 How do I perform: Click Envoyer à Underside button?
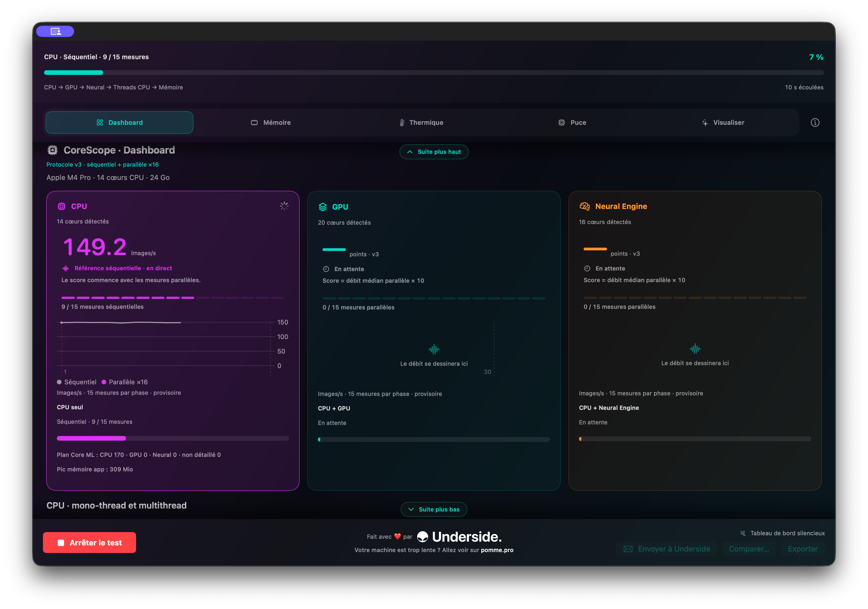pyautogui.click(x=667, y=549)
